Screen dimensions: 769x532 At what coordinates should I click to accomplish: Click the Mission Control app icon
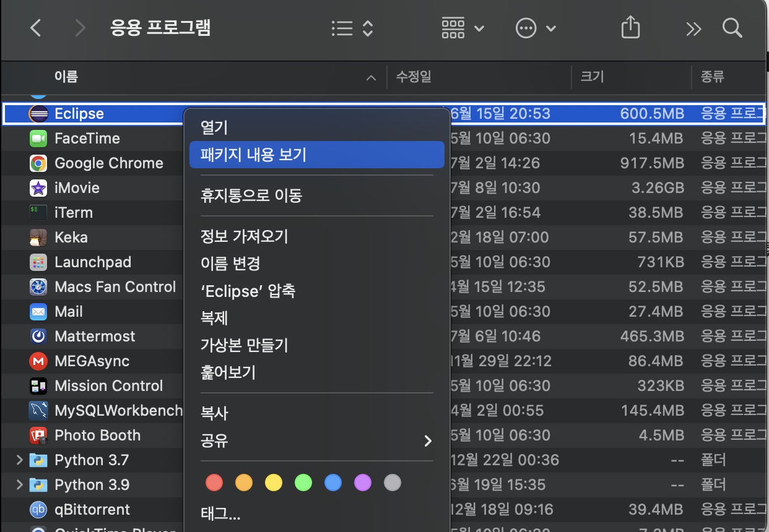[38, 386]
